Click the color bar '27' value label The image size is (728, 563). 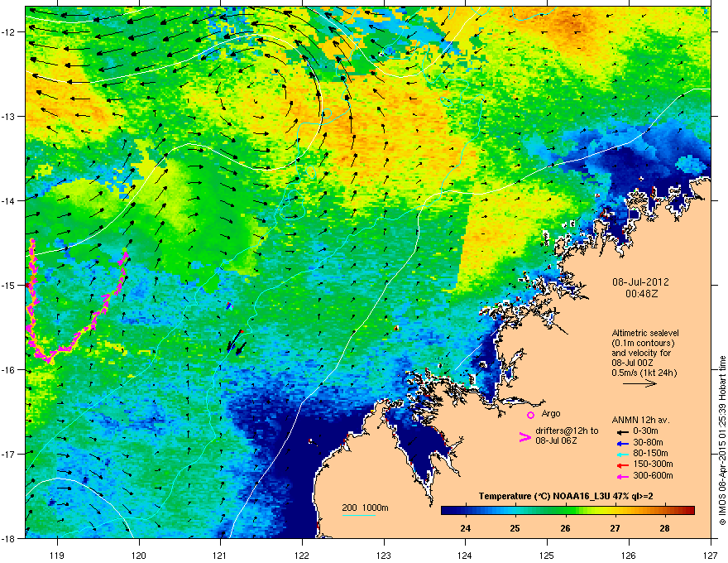tap(615, 528)
